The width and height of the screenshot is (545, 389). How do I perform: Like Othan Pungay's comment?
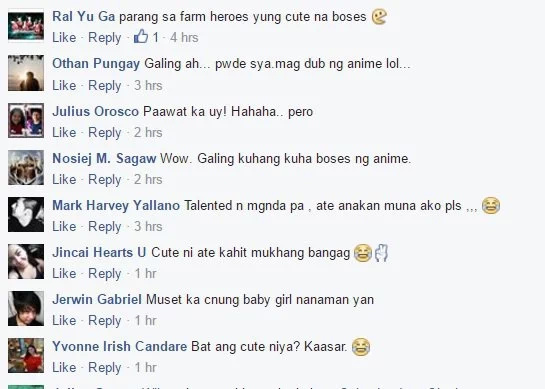tap(64, 86)
